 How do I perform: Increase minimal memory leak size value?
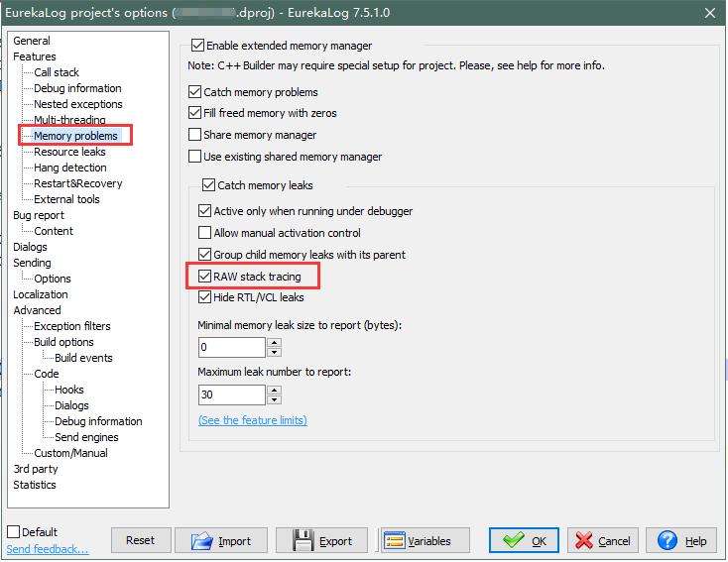click(275, 343)
